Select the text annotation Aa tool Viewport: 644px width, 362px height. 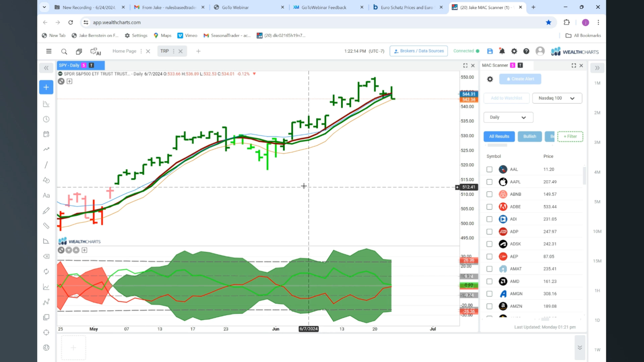pyautogui.click(x=46, y=195)
